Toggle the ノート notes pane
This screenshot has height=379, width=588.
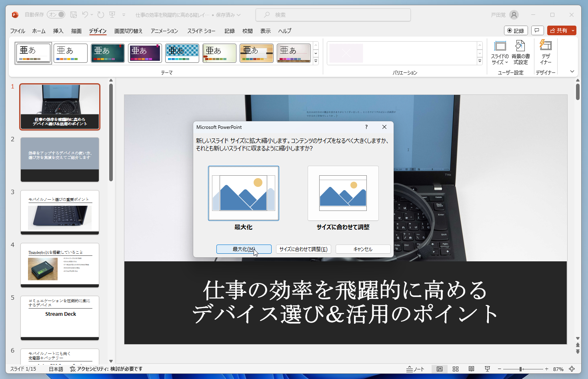click(415, 369)
